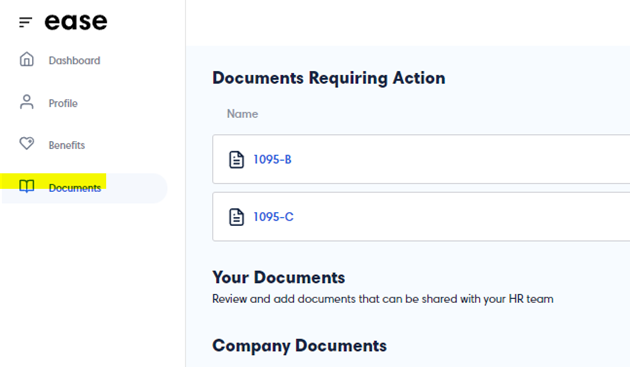
Task: Click the 1095-C document row
Action: (421, 217)
